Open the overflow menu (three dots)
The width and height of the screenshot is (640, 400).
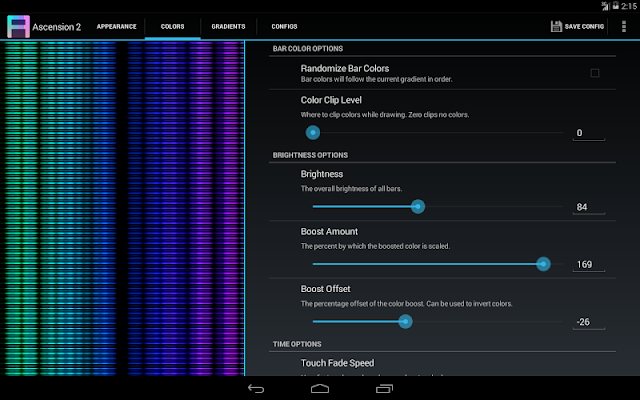[x=623, y=26]
